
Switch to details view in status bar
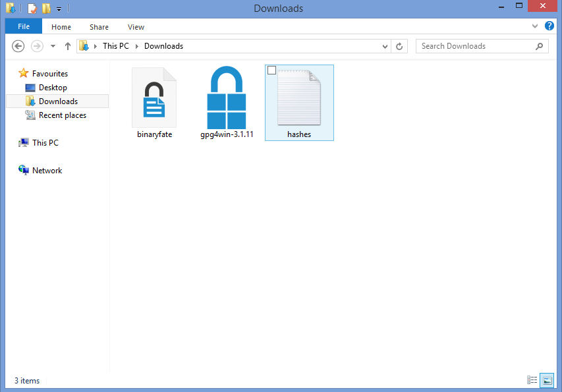click(x=532, y=380)
